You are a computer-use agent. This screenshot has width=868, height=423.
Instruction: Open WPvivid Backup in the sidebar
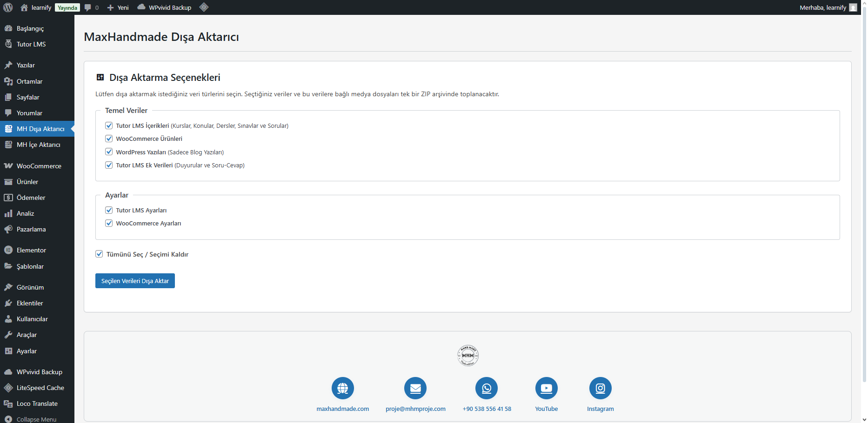[x=37, y=372]
